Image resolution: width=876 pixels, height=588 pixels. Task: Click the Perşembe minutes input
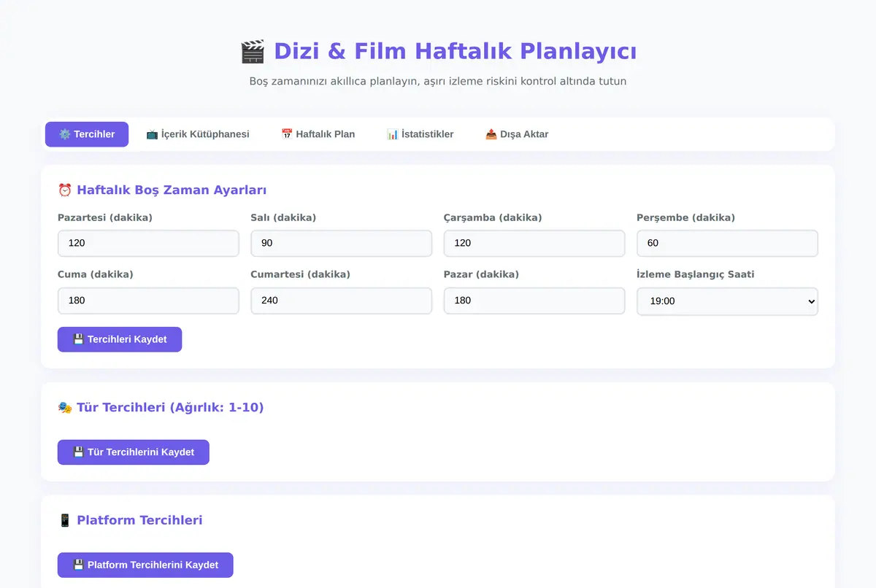click(727, 243)
